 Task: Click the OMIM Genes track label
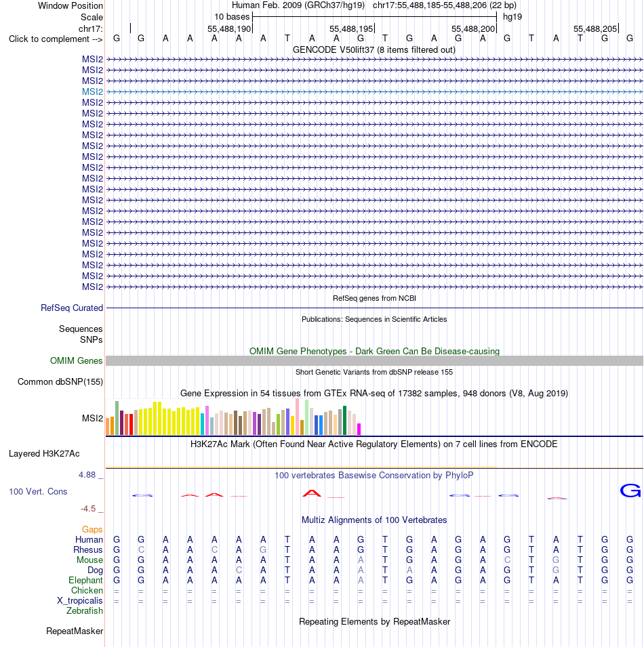[77, 360]
